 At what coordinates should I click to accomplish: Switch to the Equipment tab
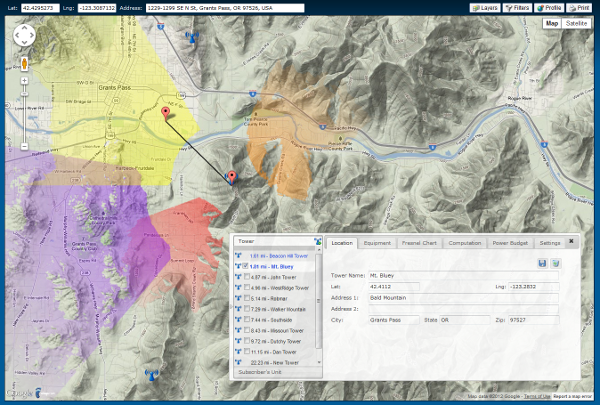(x=377, y=243)
